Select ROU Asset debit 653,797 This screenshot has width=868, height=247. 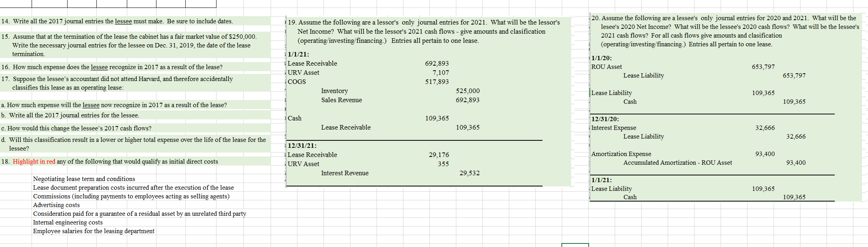763,67
